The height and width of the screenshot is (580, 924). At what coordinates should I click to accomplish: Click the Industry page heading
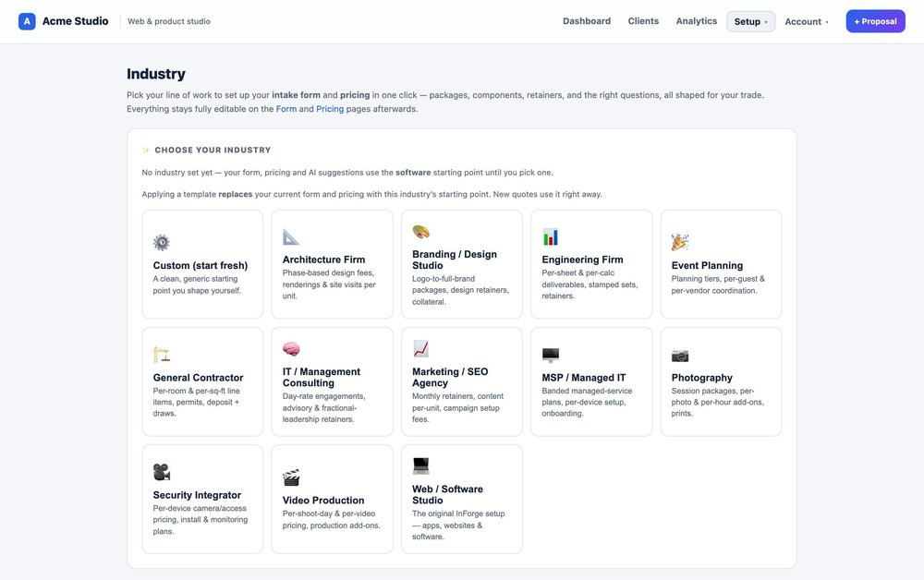(x=155, y=74)
